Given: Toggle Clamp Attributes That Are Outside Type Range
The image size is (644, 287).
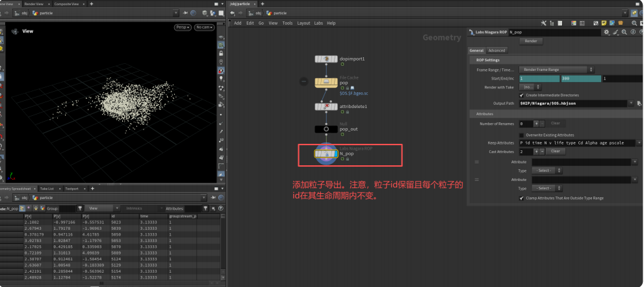Looking at the screenshot, I should [522, 198].
